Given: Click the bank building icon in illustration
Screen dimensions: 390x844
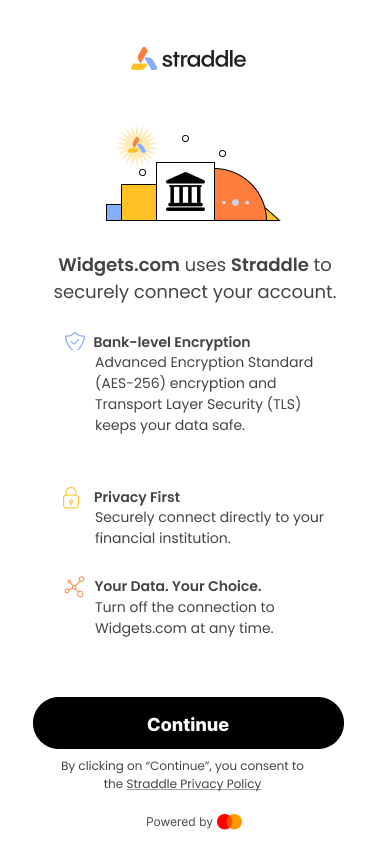Looking at the screenshot, I should [x=186, y=191].
